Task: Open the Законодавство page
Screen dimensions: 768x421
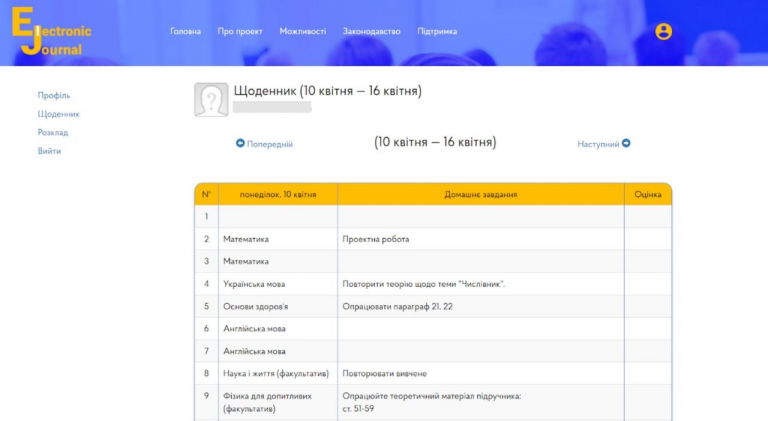Action: click(371, 31)
